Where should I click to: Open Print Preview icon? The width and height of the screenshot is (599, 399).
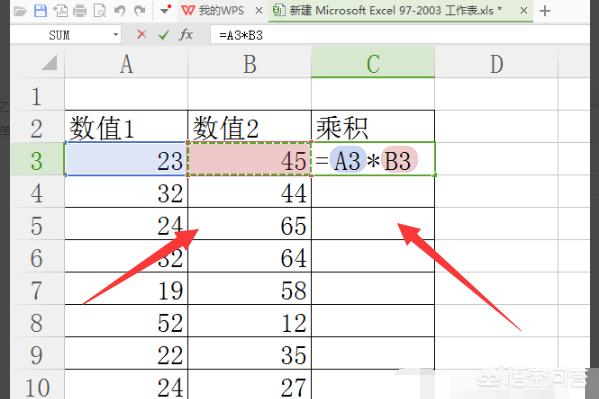tap(100, 11)
